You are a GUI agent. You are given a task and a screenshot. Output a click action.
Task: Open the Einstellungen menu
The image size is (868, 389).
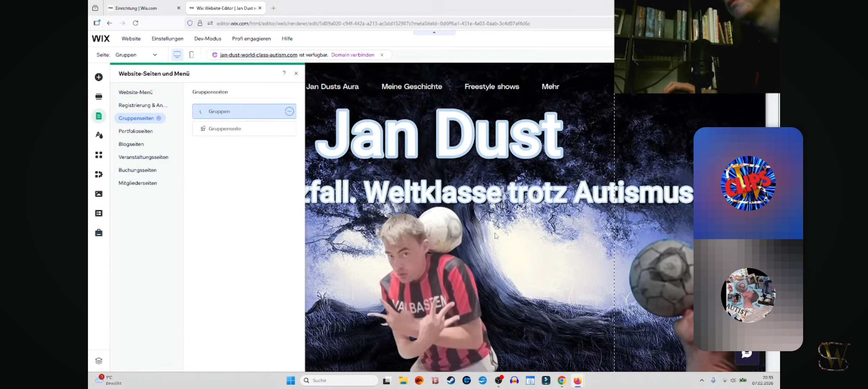[x=167, y=39]
